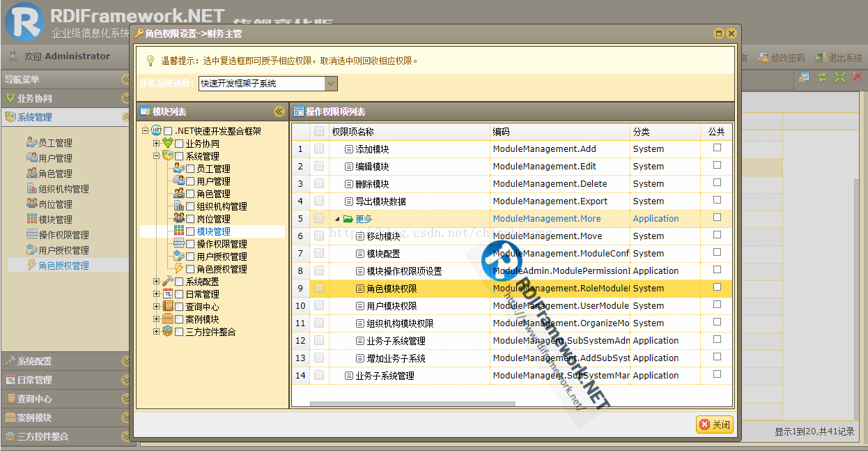Toggle the select-all checkbox in the grid header
The height and width of the screenshot is (451, 868).
(x=319, y=131)
